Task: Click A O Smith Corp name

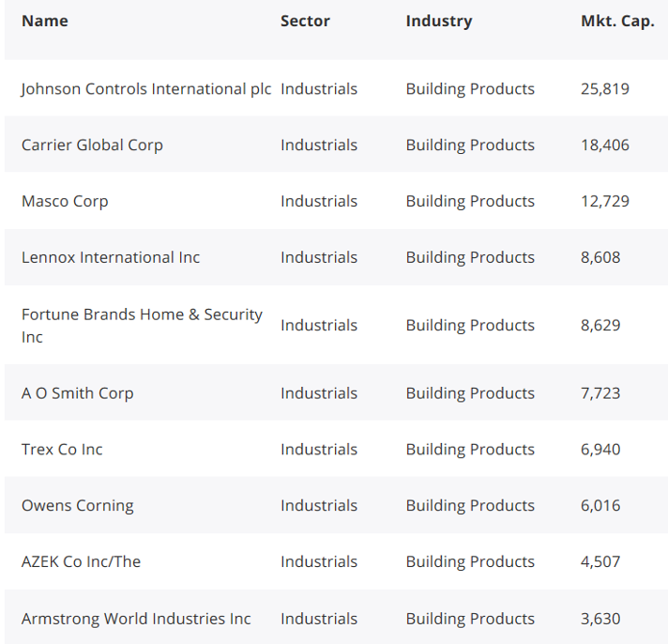Action: tap(77, 393)
